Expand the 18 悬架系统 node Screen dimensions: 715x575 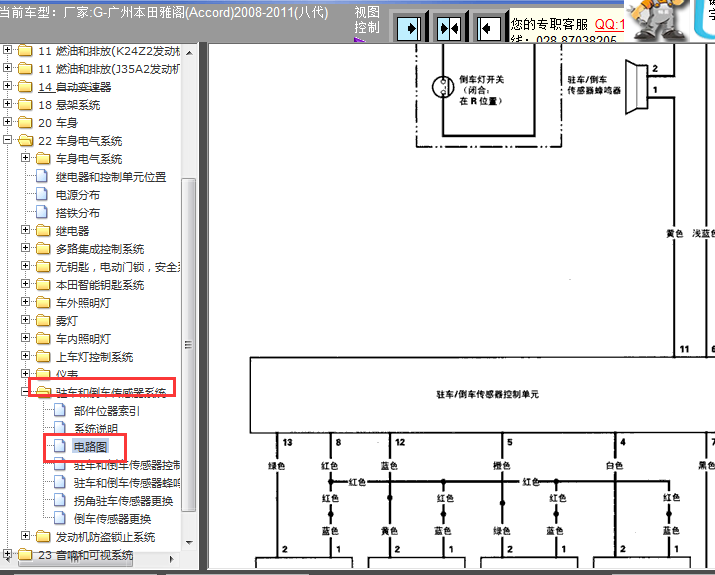pos(7,104)
